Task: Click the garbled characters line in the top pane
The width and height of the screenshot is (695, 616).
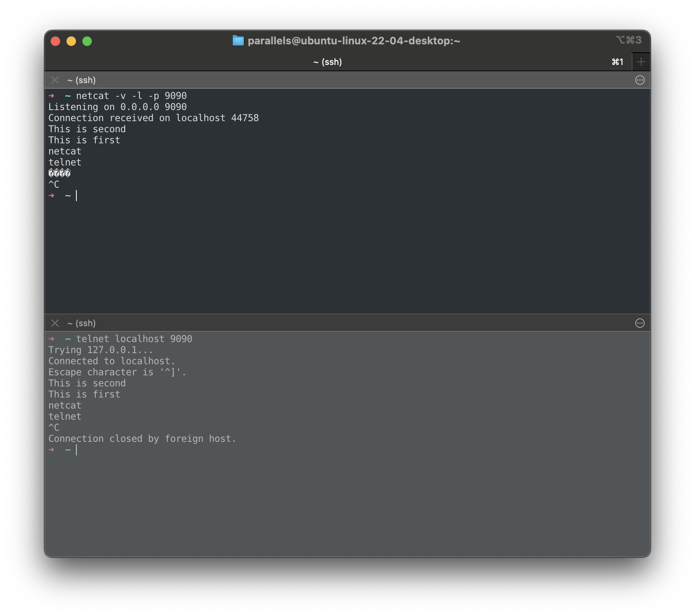Action: (59, 173)
